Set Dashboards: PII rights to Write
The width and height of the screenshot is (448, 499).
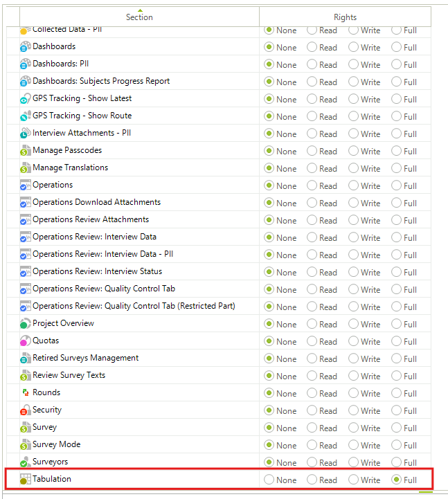pyautogui.click(x=353, y=64)
